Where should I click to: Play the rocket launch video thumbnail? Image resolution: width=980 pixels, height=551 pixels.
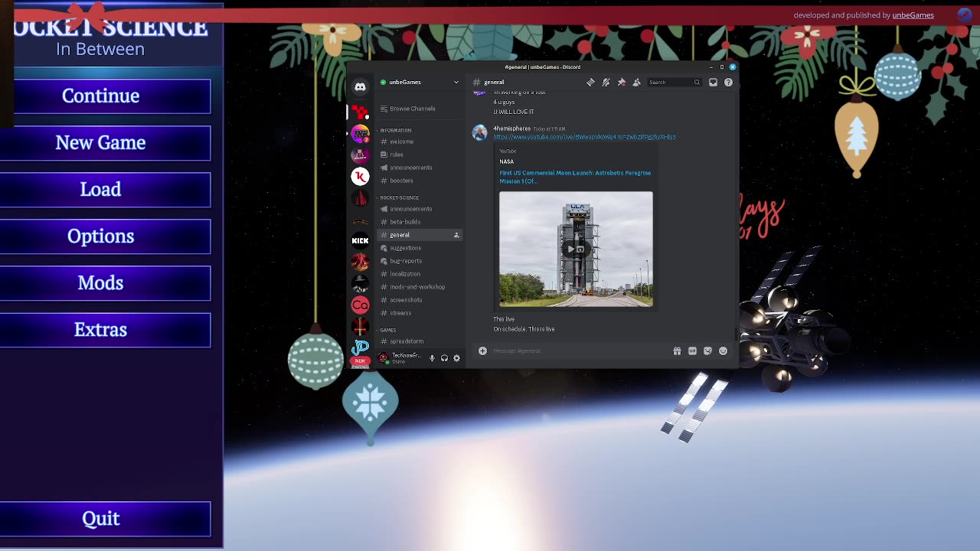(576, 249)
